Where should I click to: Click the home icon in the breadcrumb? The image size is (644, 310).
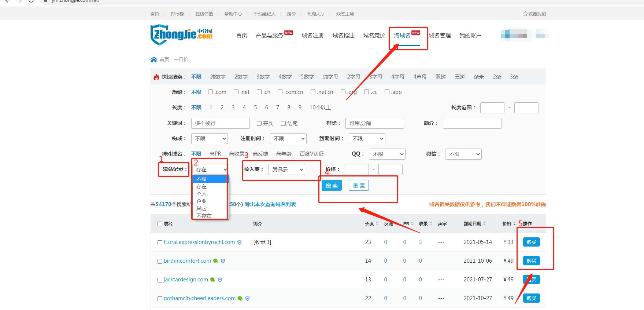[x=154, y=59]
